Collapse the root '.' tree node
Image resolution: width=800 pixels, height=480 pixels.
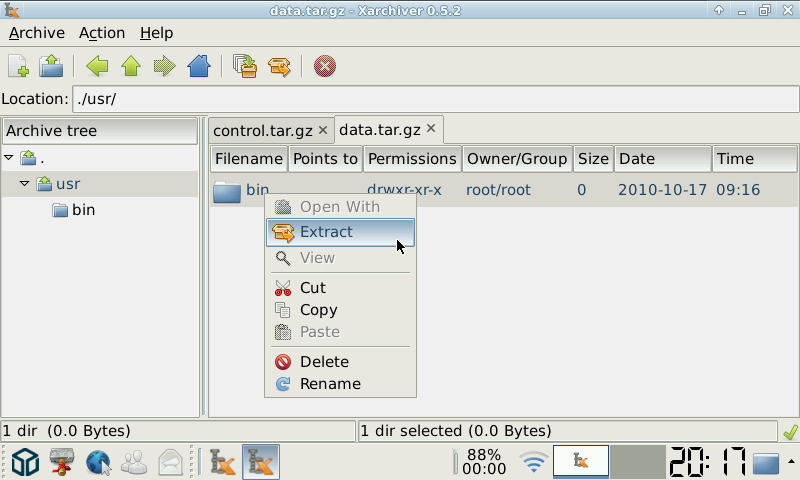click(x=9, y=158)
